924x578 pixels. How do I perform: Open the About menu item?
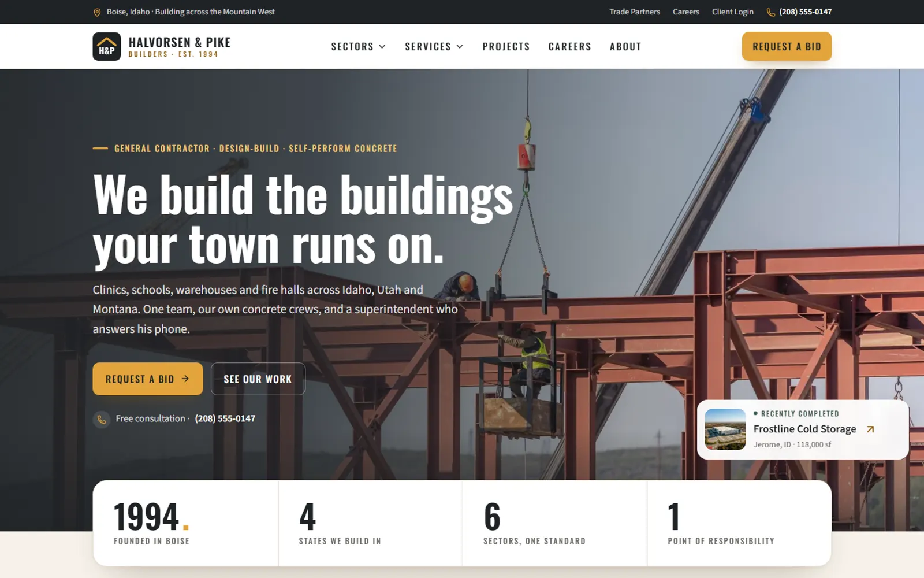(x=625, y=47)
